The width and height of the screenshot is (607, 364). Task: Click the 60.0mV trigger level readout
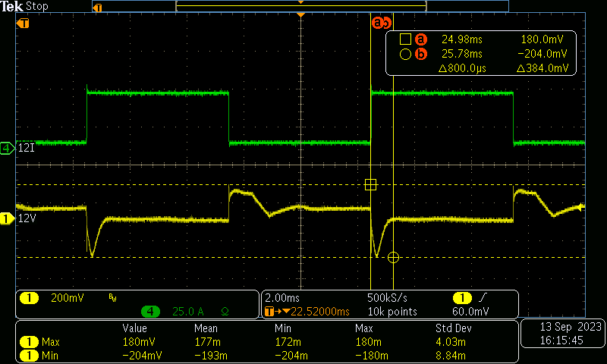click(472, 311)
